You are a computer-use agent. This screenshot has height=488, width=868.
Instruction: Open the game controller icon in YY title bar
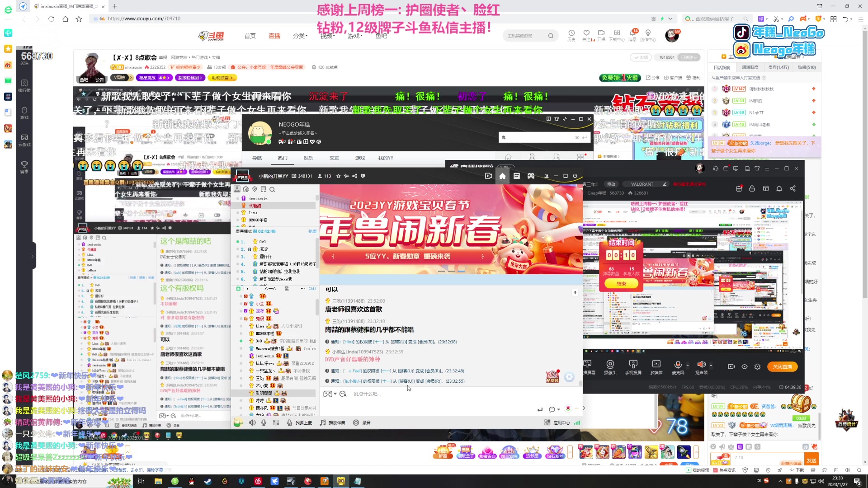coord(531,176)
